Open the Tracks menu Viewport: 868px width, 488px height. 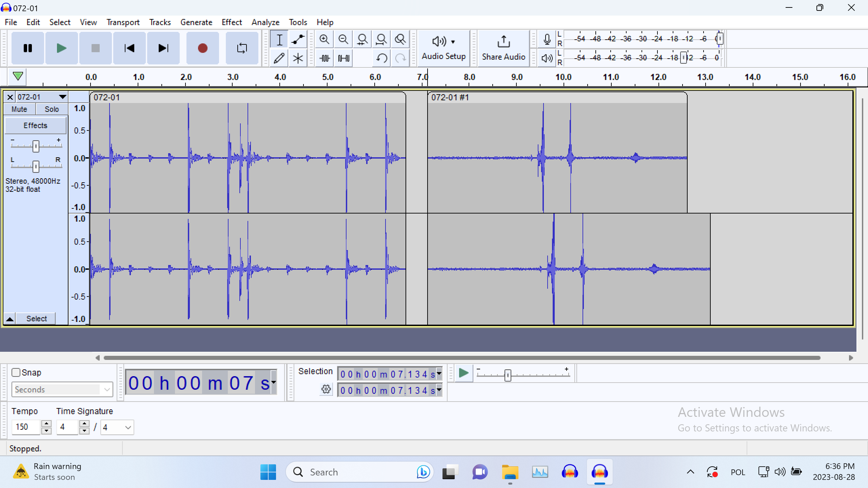tap(160, 22)
